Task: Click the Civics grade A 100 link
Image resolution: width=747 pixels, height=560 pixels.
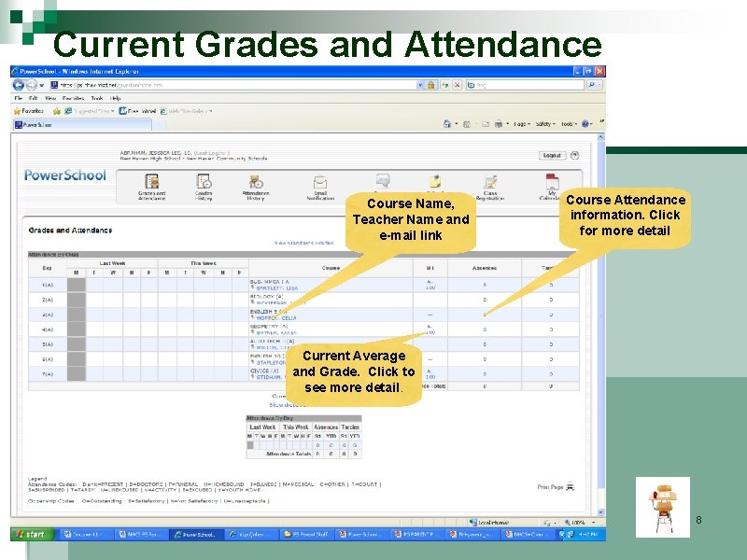Action: click(430, 374)
